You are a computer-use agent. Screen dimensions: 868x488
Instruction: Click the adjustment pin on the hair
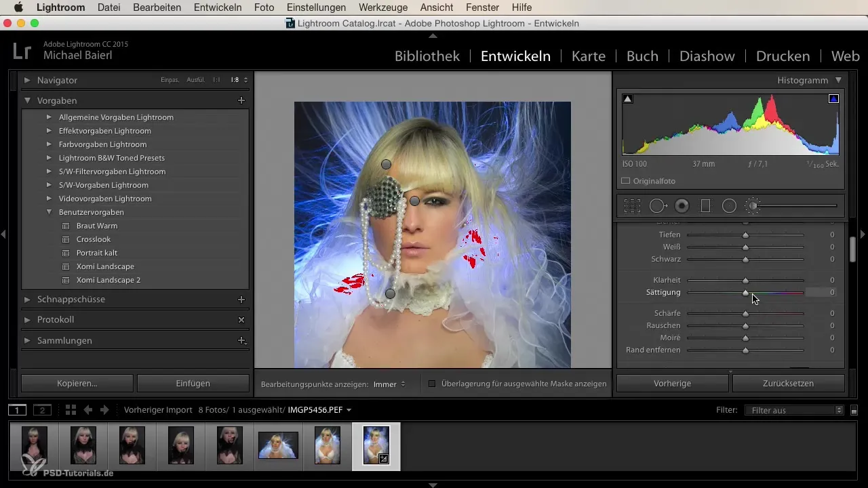[387, 164]
